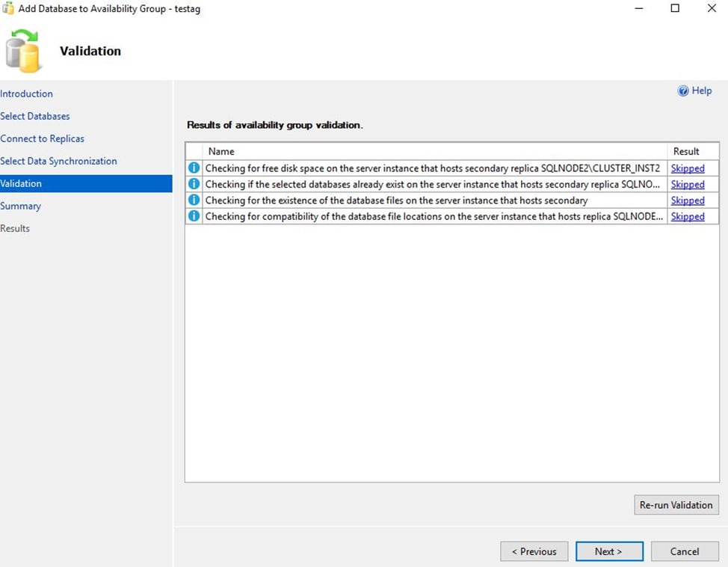Go to the Introduction step
The image size is (728, 567).
27,94
